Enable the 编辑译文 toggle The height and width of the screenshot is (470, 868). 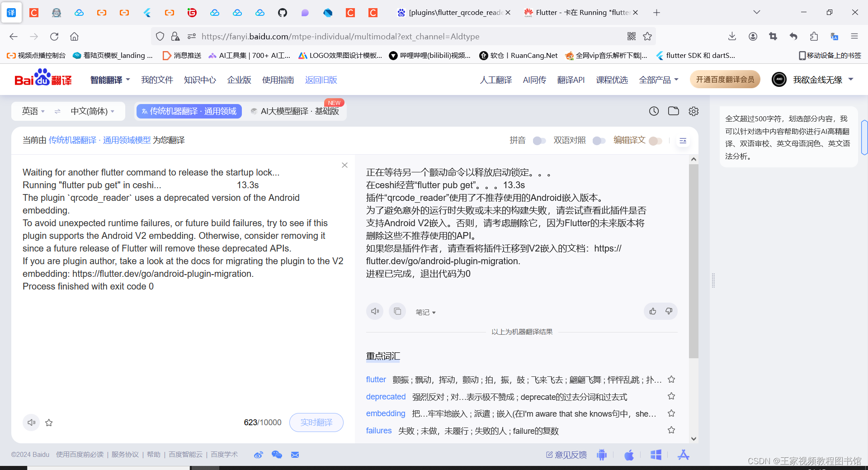click(x=655, y=141)
